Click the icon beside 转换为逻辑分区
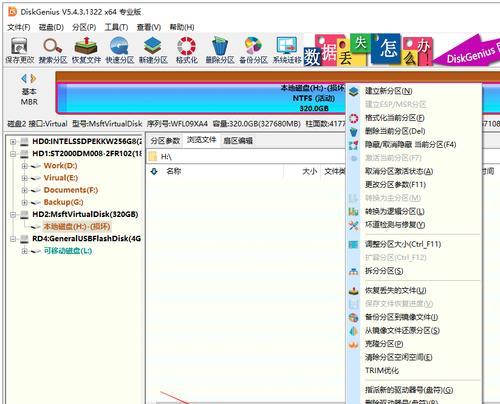Image resolution: width=500 pixels, height=404 pixels. [354, 211]
